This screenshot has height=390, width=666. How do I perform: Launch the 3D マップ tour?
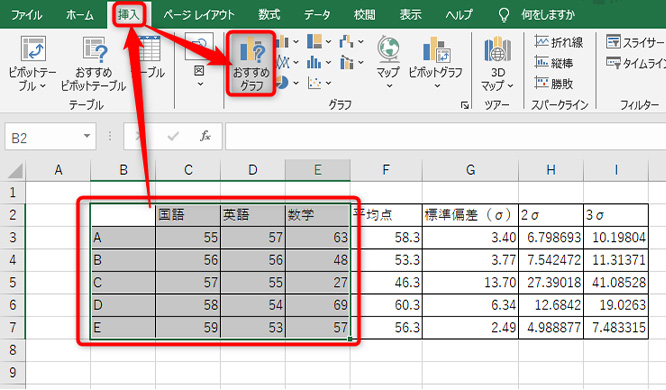tap(497, 64)
